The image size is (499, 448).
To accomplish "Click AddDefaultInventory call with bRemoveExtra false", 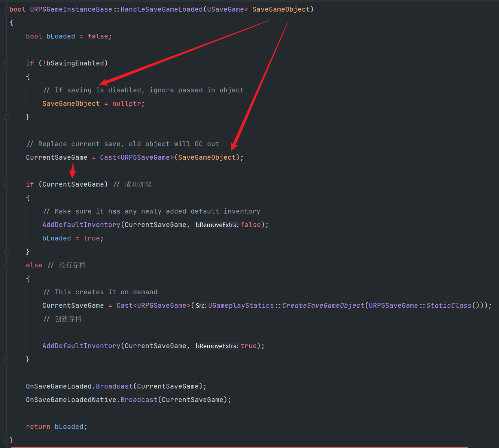I will click(x=81, y=225).
